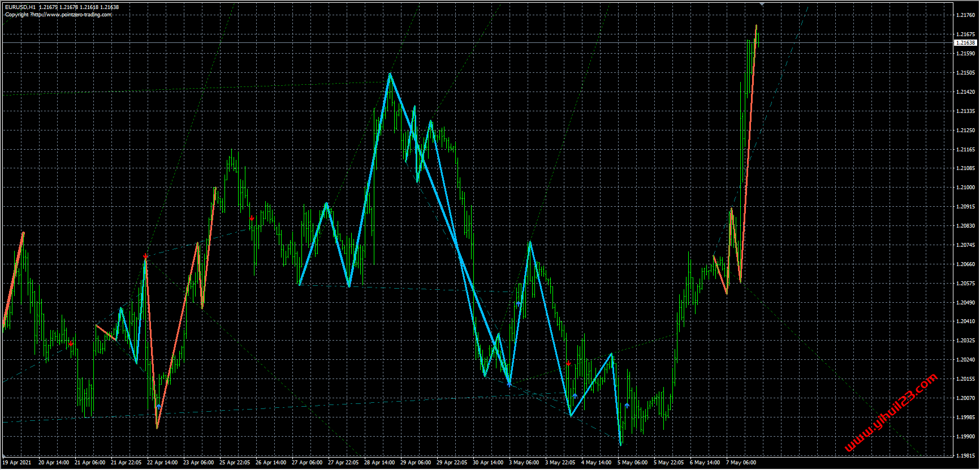Click the red sell arrow near 3 May 22:05
The width and height of the screenshot is (980, 470).
568,363
